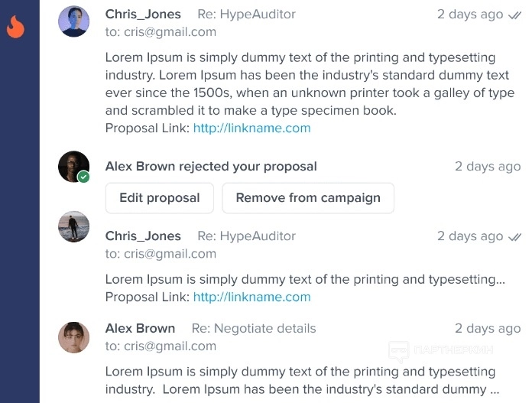Click the green verified badge on avatar
532x403 pixels.
coord(84,177)
